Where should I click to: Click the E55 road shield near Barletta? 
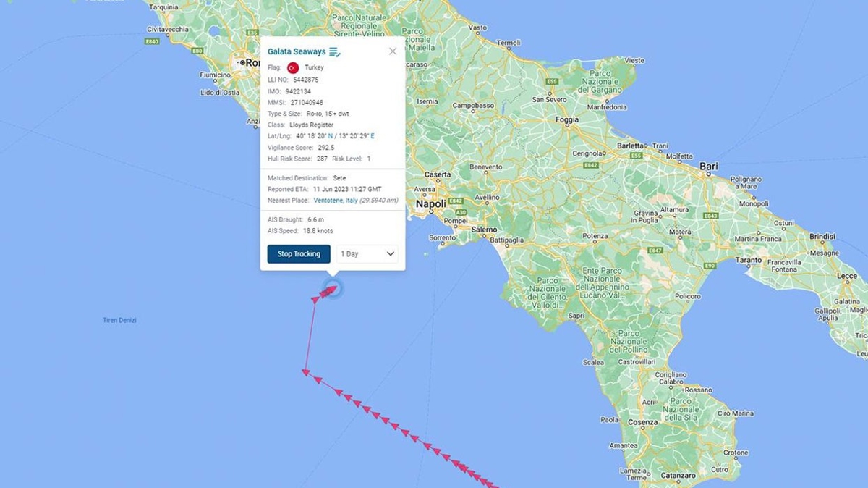click(x=636, y=156)
